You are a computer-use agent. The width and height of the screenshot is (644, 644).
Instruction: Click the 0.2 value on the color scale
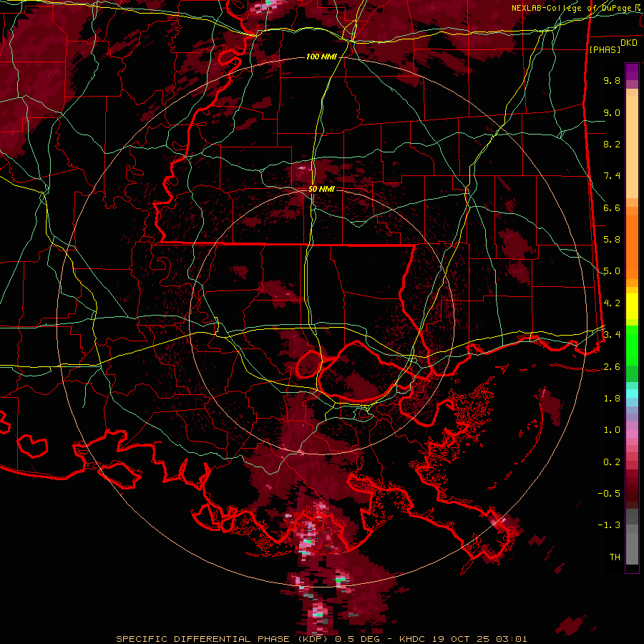pos(612,462)
